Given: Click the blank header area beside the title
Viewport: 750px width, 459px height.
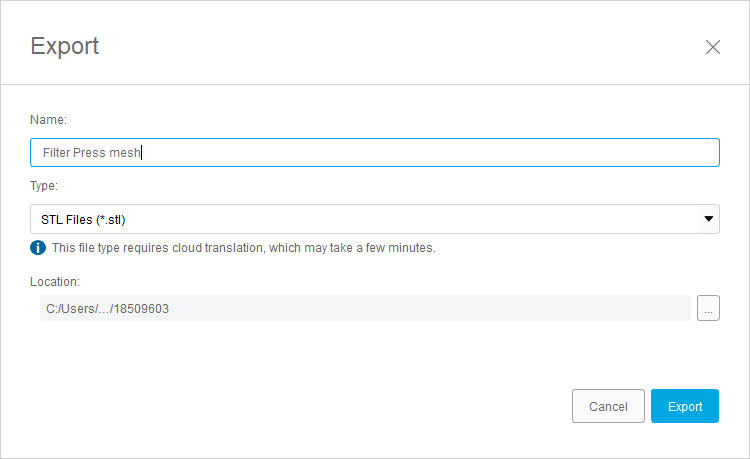Looking at the screenshot, I should click(x=400, y=46).
